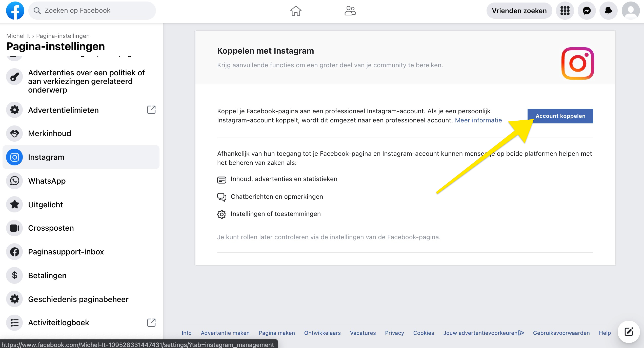644x348 pixels.
Task: Click the dollar icon for Betalingen
Action: point(14,275)
